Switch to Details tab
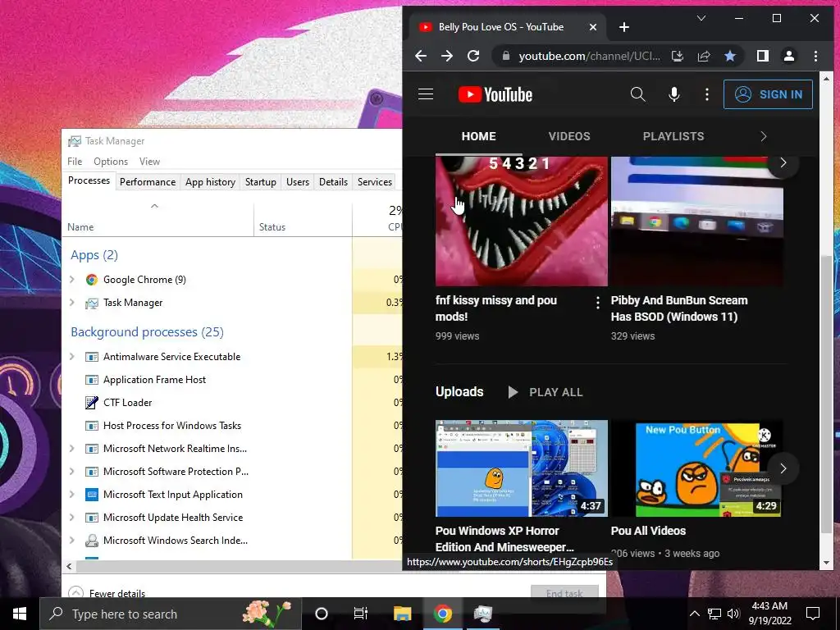 (333, 181)
